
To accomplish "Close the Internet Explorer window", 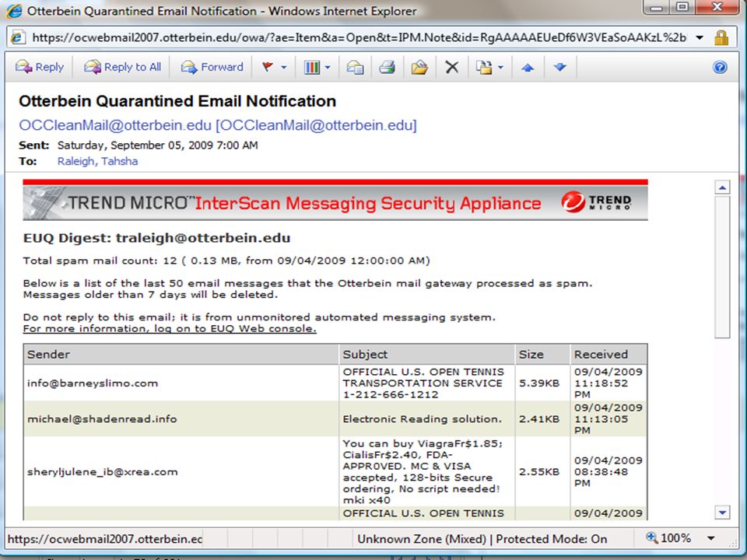I will (x=717, y=7).
